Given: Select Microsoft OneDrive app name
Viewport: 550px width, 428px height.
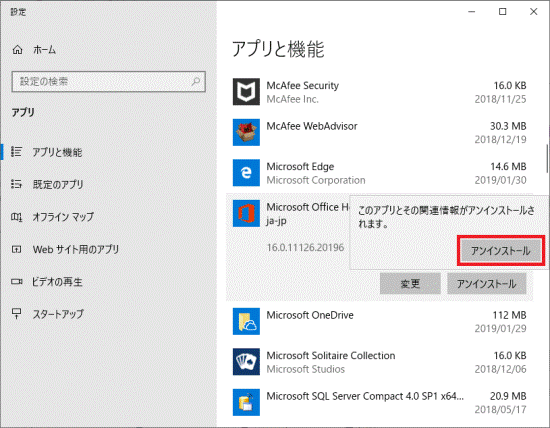Looking at the screenshot, I should click(x=310, y=315).
